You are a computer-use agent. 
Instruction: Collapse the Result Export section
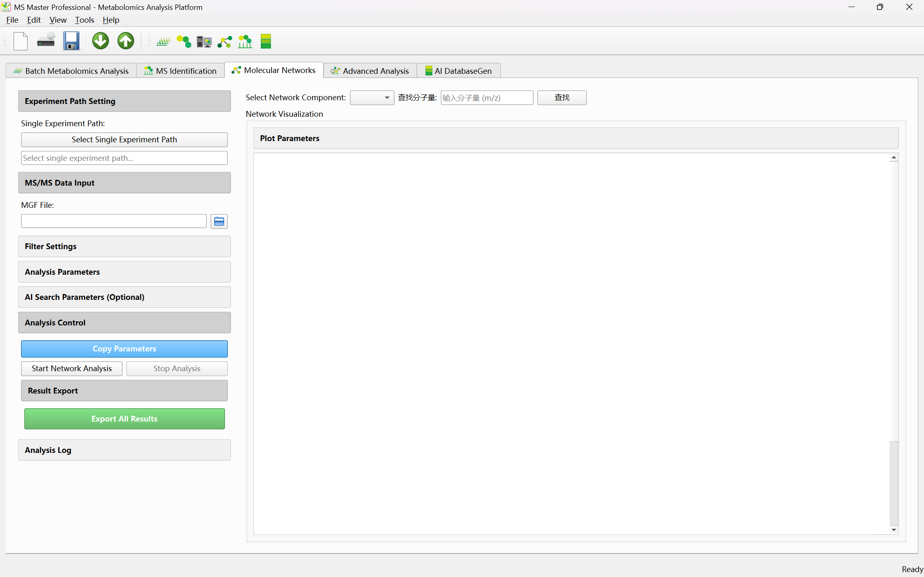coord(124,391)
